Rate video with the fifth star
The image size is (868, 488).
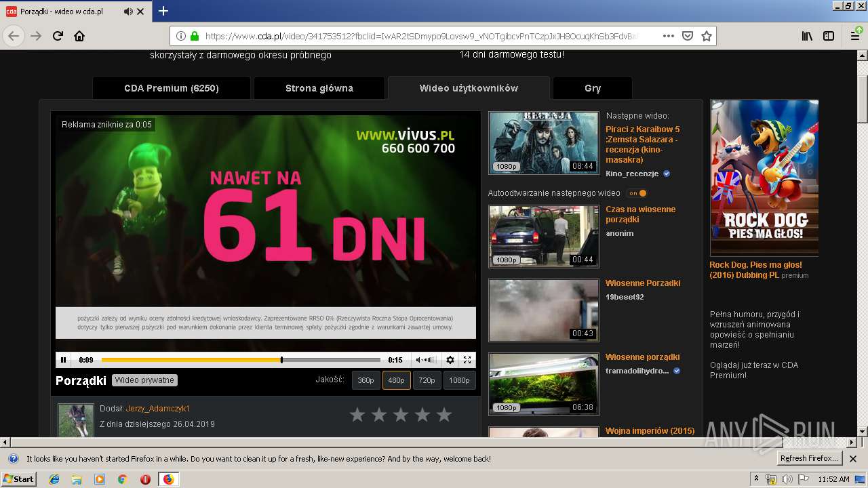[444, 415]
